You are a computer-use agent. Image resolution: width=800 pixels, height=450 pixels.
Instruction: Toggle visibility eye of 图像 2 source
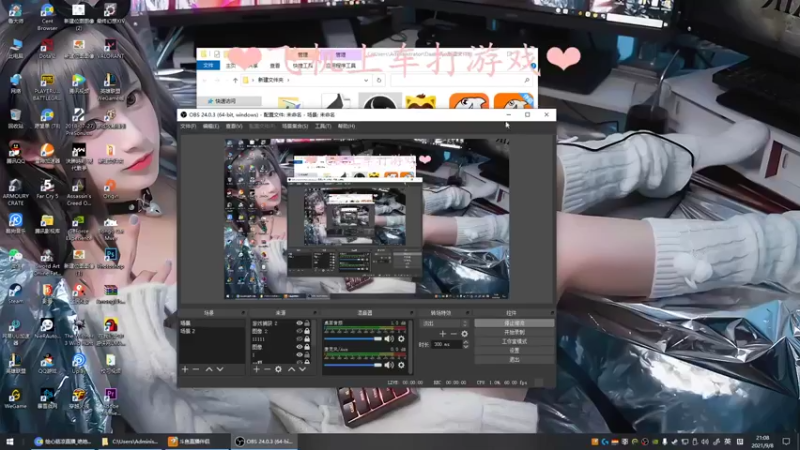click(x=299, y=331)
